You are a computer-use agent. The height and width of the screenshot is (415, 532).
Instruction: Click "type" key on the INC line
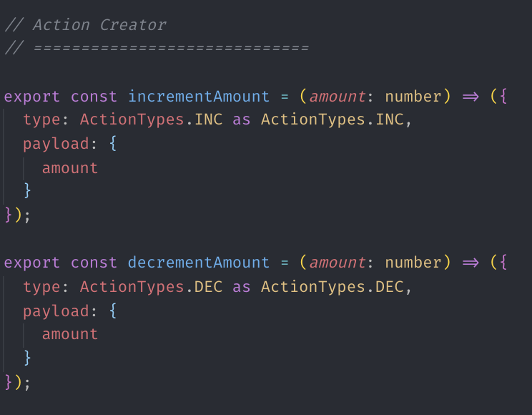[x=41, y=120]
